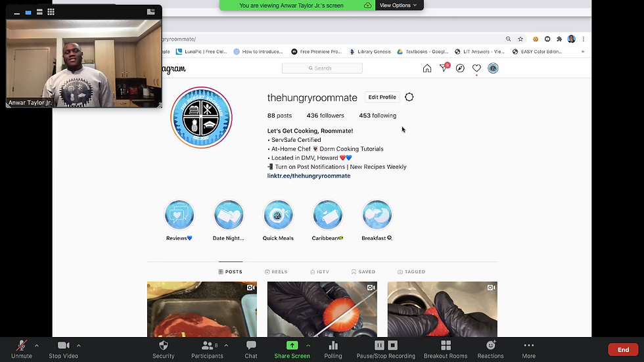Select SAVED tab
Screen dimensions: 644x362
[363, 272]
